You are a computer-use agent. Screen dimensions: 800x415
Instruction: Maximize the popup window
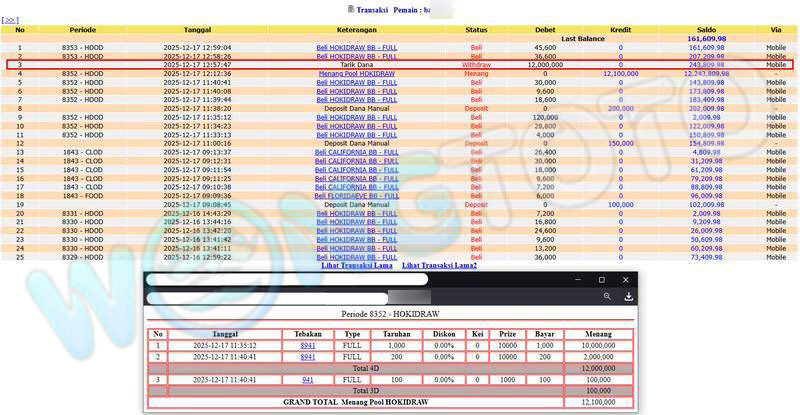coord(601,280)
